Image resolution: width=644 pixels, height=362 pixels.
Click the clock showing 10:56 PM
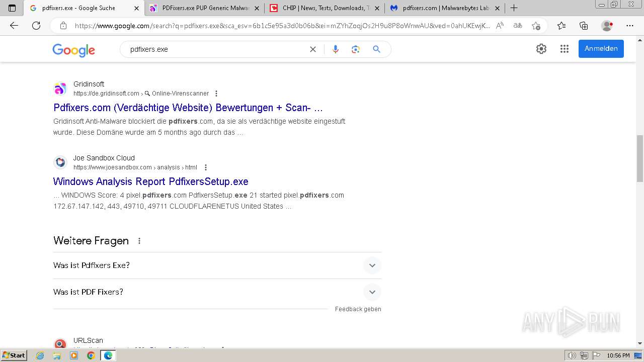click(618, 355)
